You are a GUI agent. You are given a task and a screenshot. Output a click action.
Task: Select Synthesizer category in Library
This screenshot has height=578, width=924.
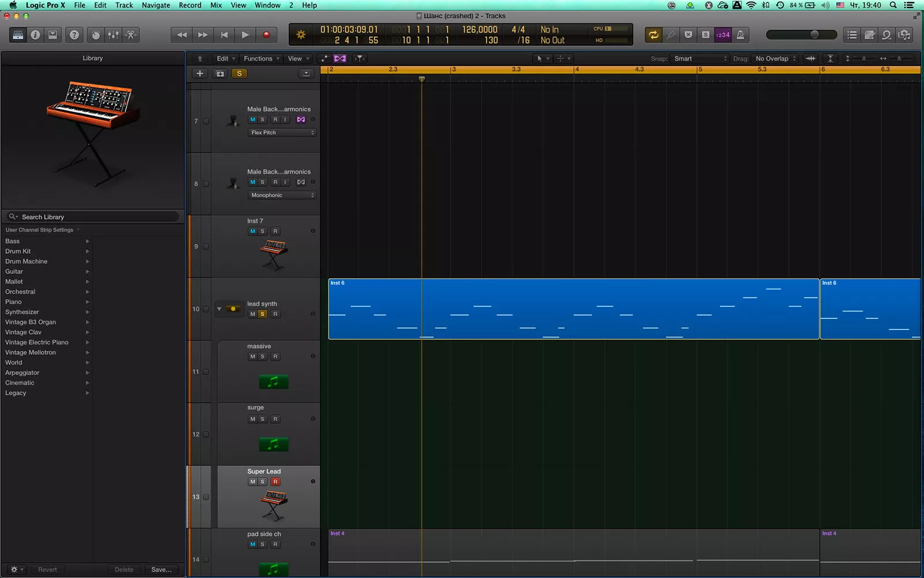[x=22, y=312]
